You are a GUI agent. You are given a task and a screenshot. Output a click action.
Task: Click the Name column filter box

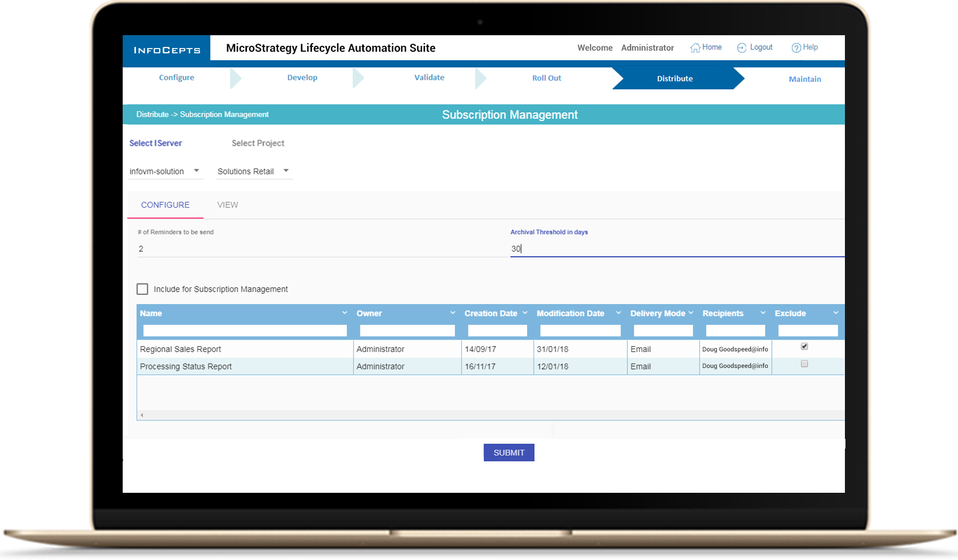coord(245,331)
